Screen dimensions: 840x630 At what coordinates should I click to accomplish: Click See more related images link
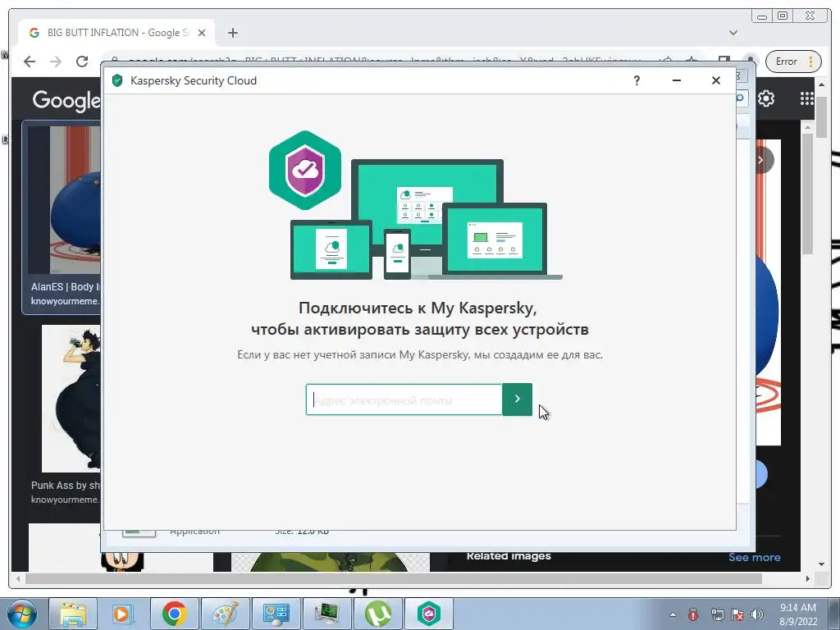point(755,557)
